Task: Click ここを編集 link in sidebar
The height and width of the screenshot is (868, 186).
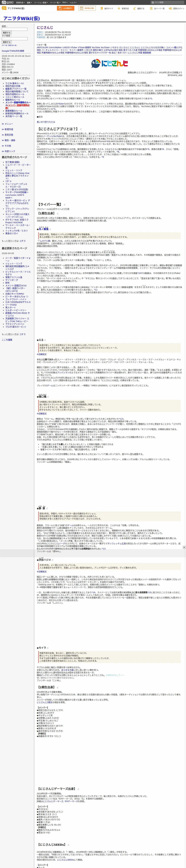Action: pyautogui.click(x=7, y=340)
